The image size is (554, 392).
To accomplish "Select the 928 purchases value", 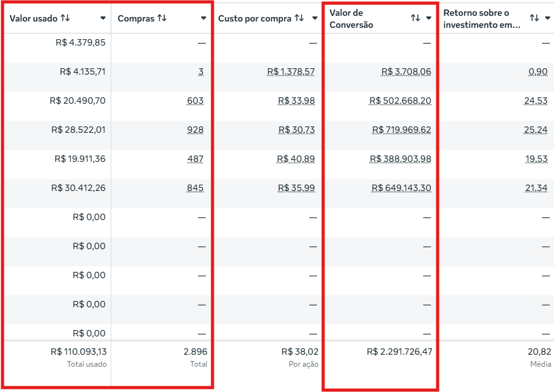I will coord(195,130).
